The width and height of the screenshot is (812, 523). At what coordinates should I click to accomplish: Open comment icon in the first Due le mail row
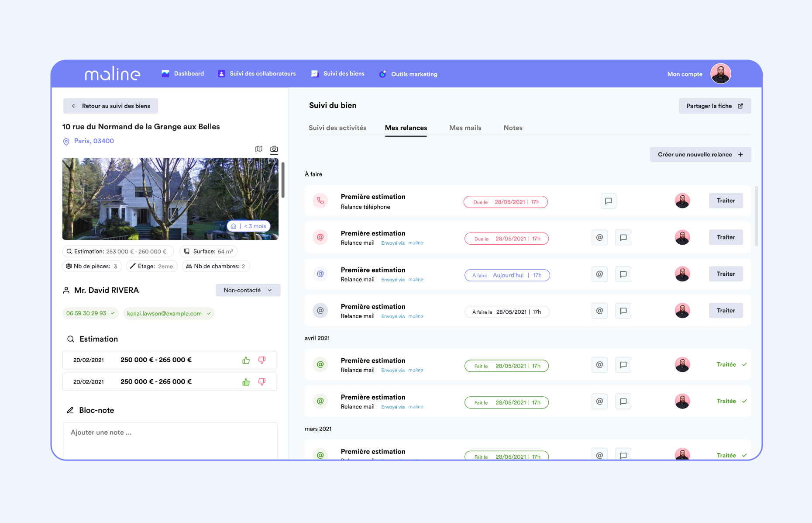click(623, 238)
